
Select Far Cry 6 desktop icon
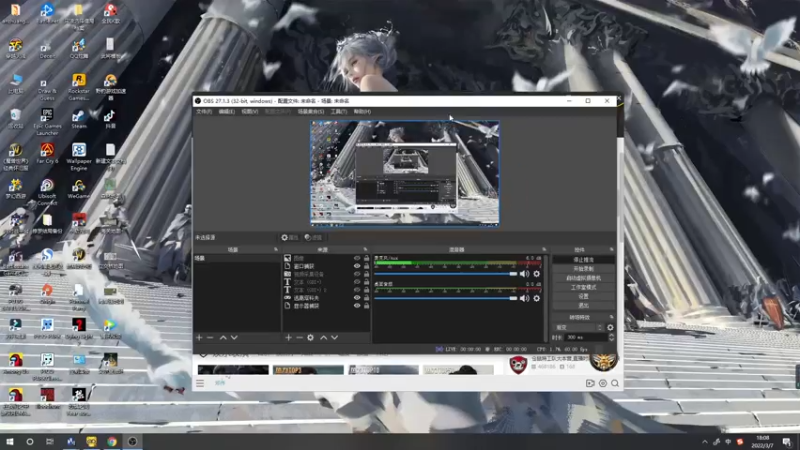tap(47, 154)
